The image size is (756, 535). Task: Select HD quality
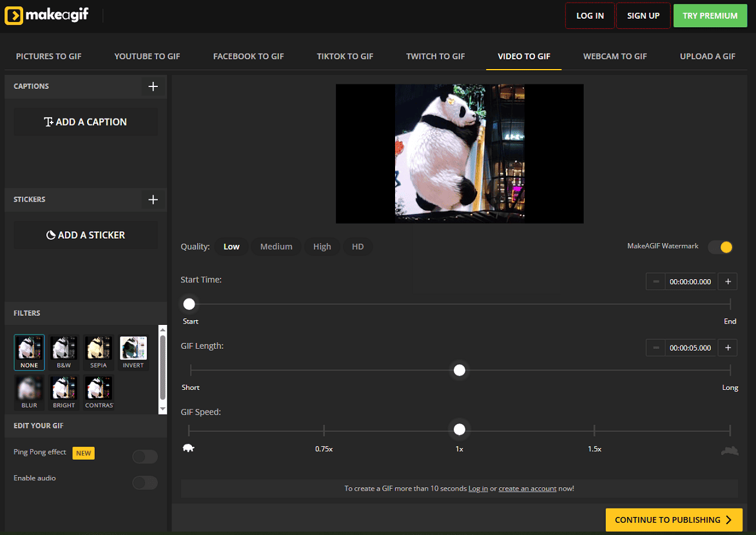(x=358, y=246)
